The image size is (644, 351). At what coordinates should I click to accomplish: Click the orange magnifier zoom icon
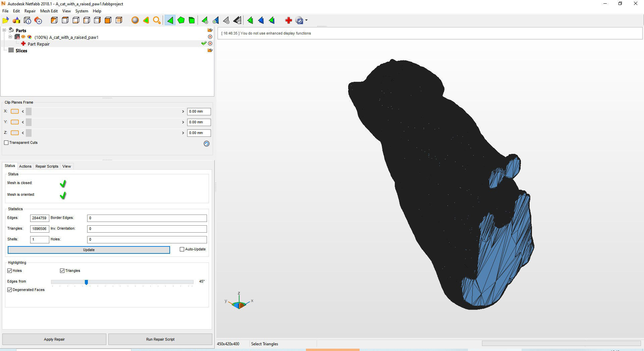pos(157,20)
